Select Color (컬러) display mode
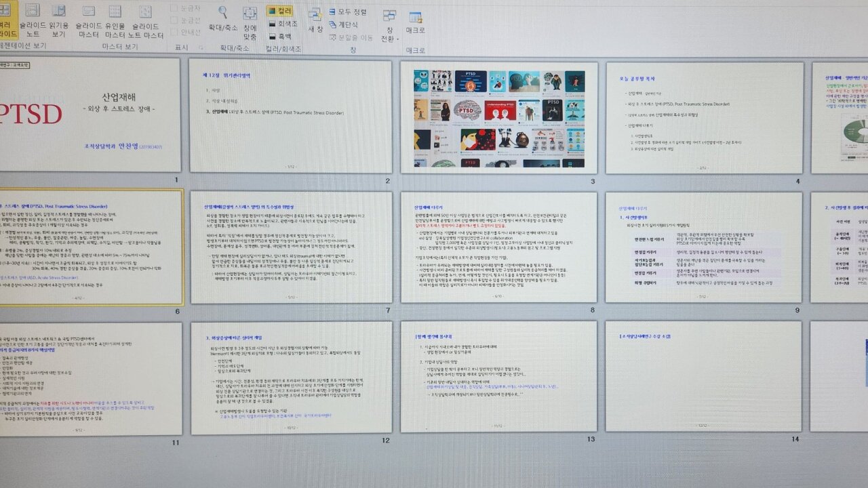Image resolution: width=868 pixels, height=488 pixels. click(x=280, y=11)
